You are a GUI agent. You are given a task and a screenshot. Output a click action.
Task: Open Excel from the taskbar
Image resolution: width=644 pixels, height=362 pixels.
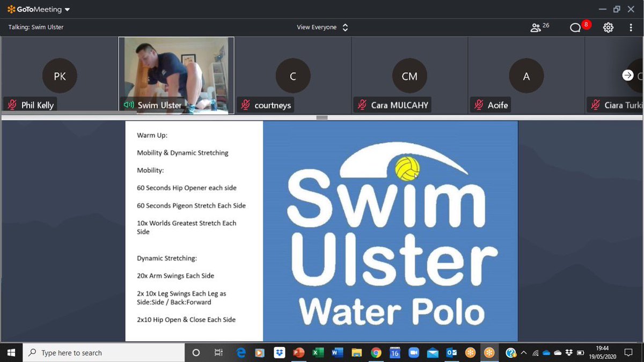tap(318, 352)
